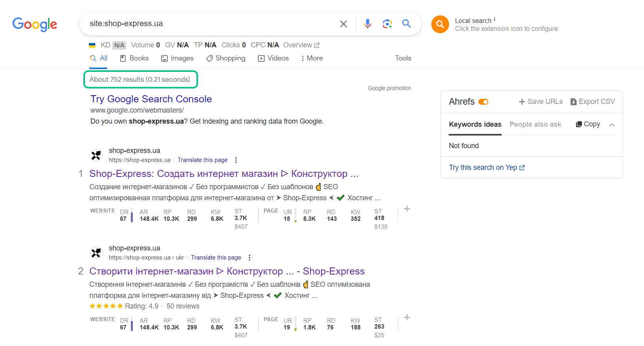The width and height of the screenshot is (644, 346).
Task: Open three-dot menu of second result
Action: coord(249,258)
